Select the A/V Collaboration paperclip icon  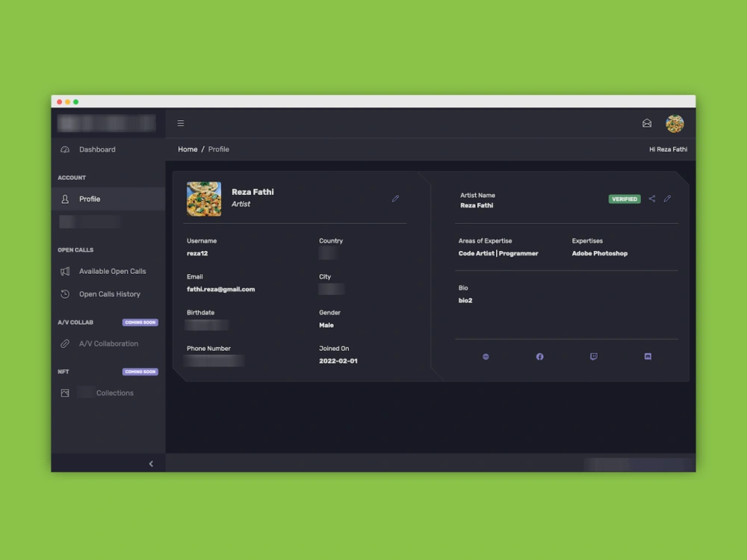click(x=65, y=343)
